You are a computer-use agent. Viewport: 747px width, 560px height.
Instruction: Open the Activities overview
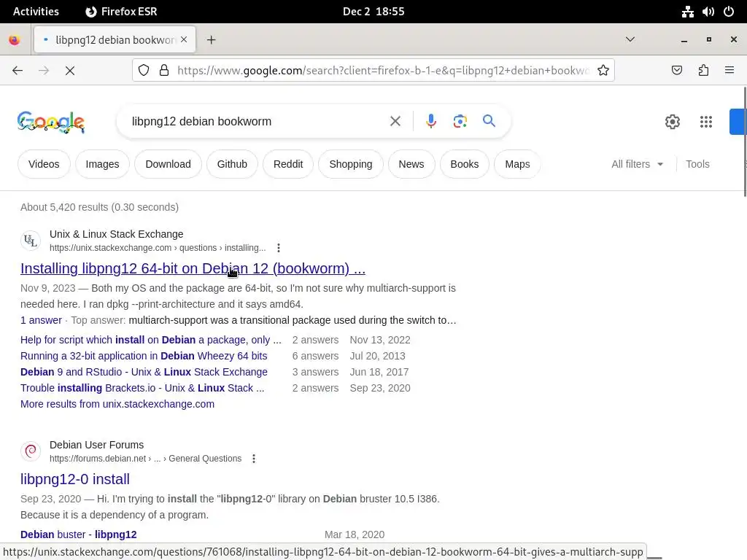coord(36,12)
